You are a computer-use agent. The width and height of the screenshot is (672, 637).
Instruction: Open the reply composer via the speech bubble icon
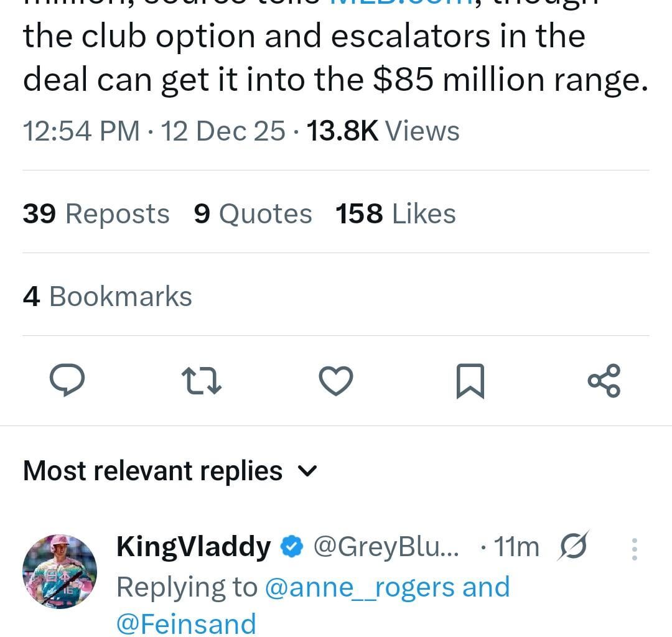pyautogui.click(x=67, y=381)
